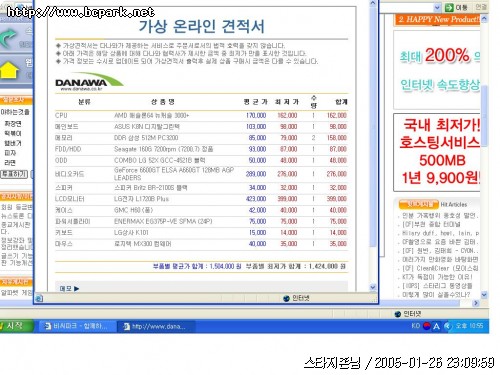500x375 pixels.
Task: Click the yellow home icon in left sidebar
Action: point(10,70)
